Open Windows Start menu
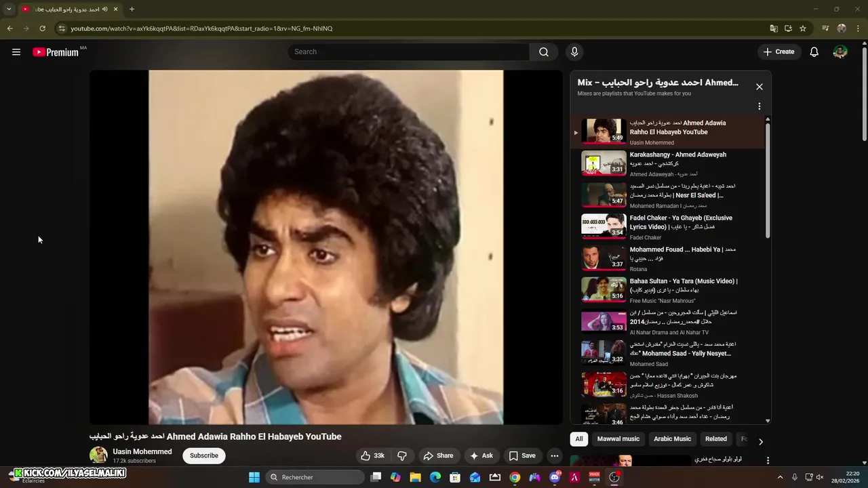The height and width of the screenshot is (488, 868). (x=254, y=477)
